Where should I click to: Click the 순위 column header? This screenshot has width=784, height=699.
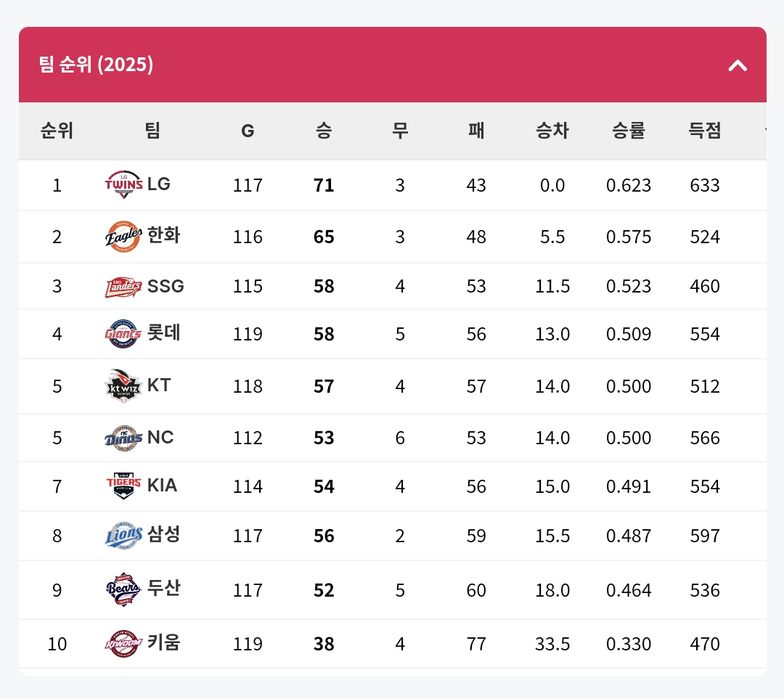57,131
